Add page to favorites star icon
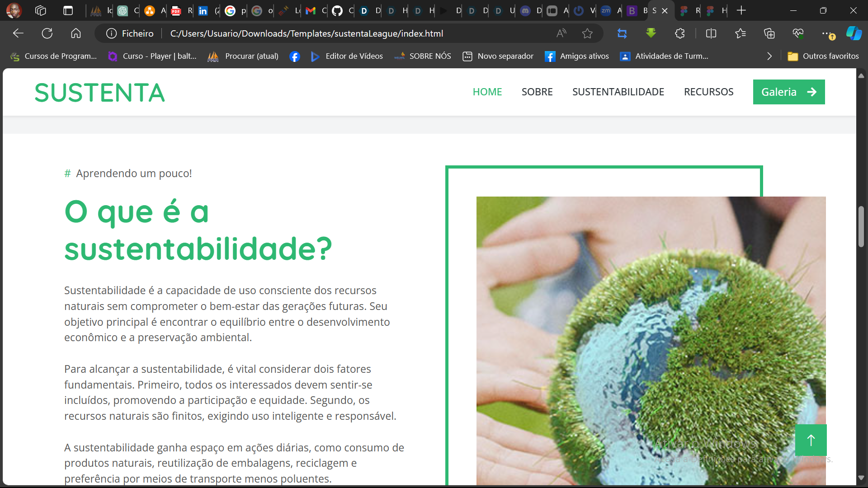This screenshot has height=488, width=868. [x=587, y=33]
